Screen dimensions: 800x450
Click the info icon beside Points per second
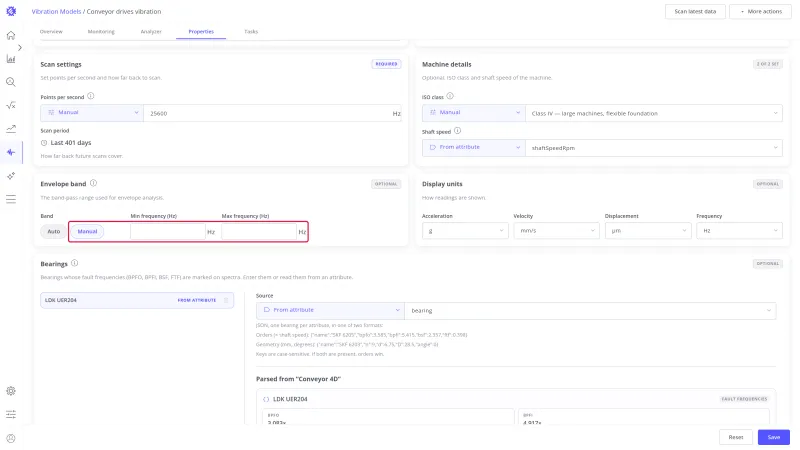coord(91,96)
